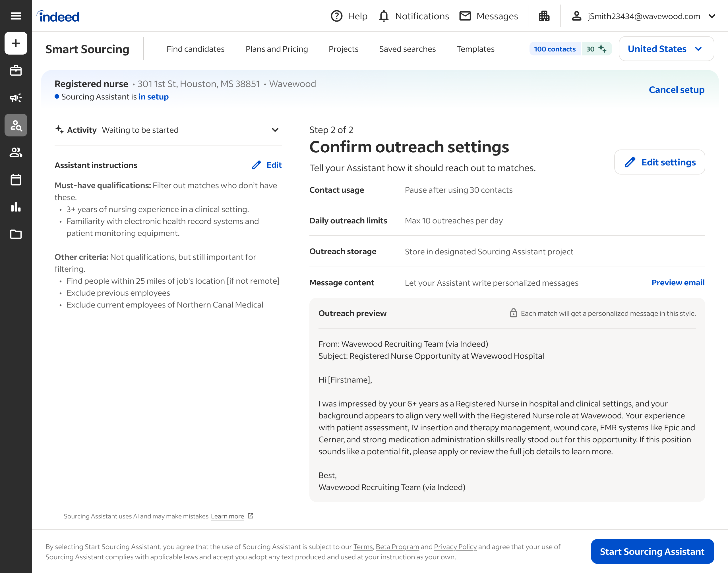Open the Plans and Pricing tab

point(277,49)
